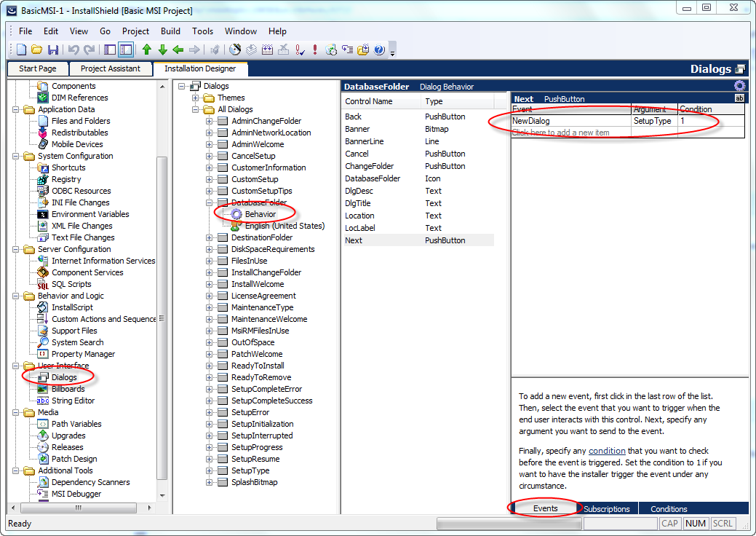Switch to the Subscriptions tab
This screenshot has height=536, width=756.
(x=607, y=509)
